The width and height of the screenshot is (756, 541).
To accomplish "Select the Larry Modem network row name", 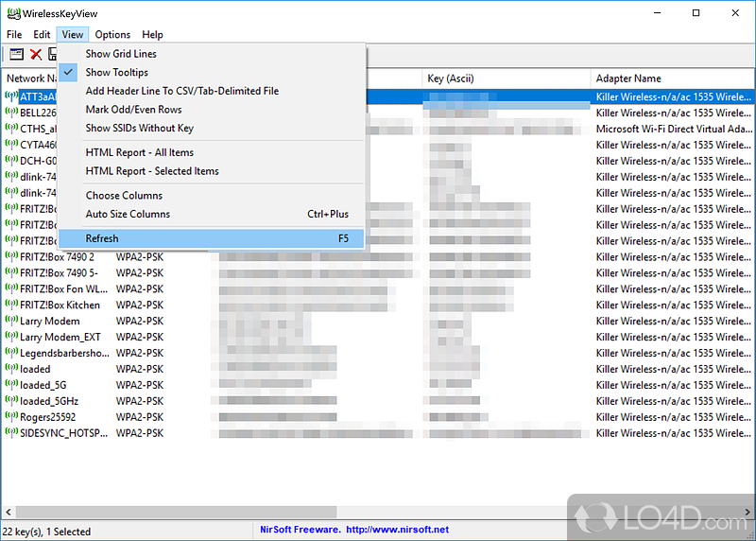I will coord(50,321).
